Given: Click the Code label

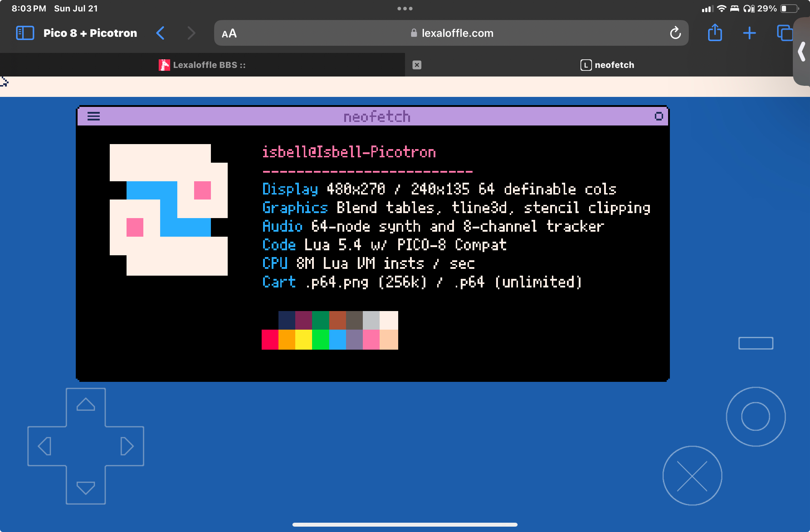Looking at the screenshot, I should point(279,245).
